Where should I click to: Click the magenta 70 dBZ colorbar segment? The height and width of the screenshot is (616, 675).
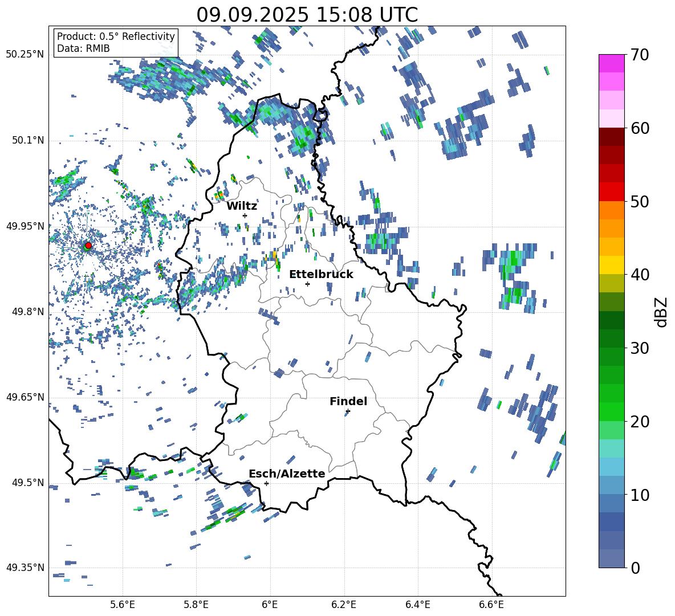click(x=611, y=63)
